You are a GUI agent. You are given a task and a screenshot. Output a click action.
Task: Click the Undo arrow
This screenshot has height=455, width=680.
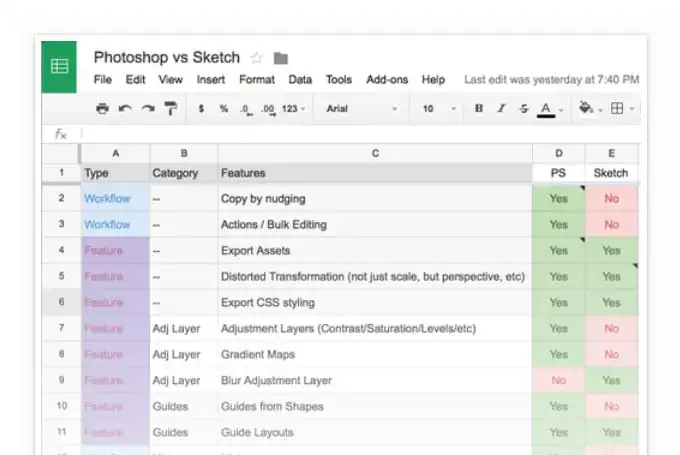click(x=125, y=108)
